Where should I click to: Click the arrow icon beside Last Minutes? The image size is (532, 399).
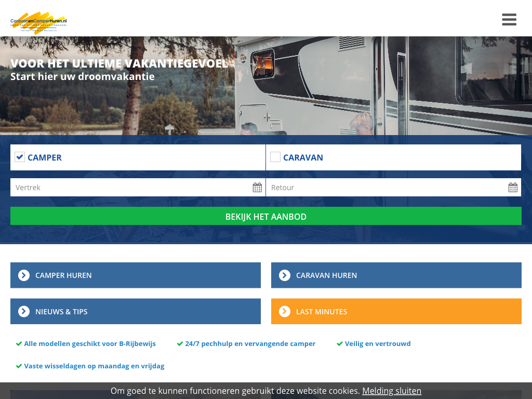[285, 311]
